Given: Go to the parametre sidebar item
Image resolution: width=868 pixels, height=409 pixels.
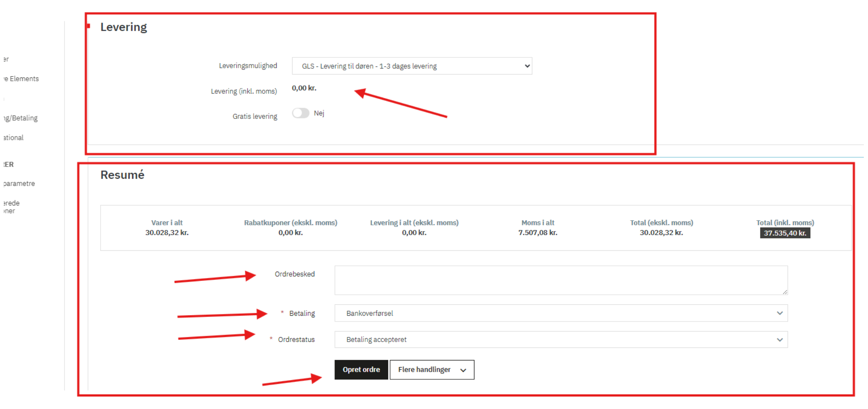Looking at the screenshot, I should [x=19, y=183].
